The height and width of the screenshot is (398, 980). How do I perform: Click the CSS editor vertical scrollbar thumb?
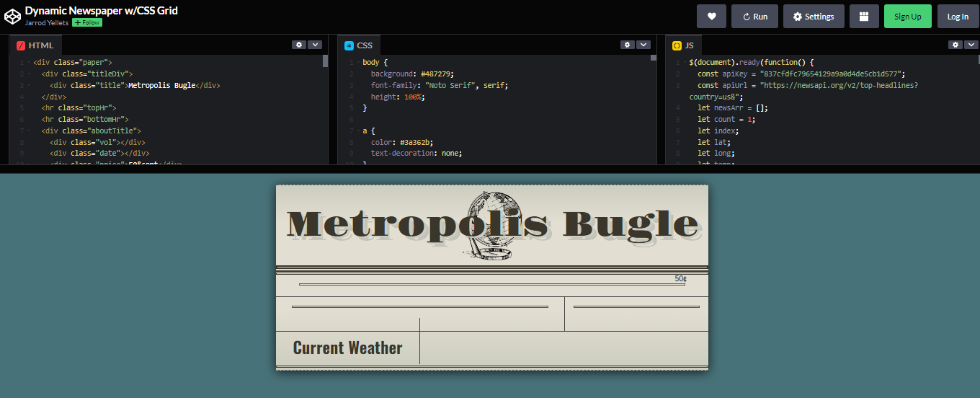tap(654, 58)
